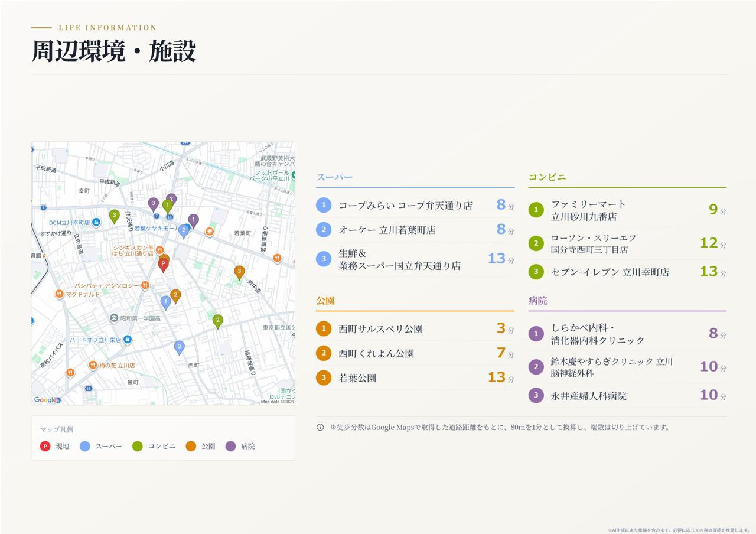Click the number 2 badge beside オーケー 立川若葉町店

pos(324,230)
